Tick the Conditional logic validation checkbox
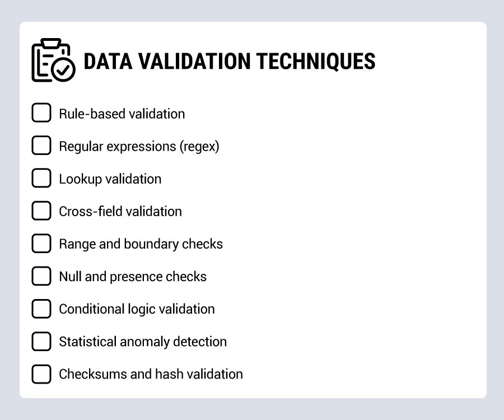 pos(41,309)
